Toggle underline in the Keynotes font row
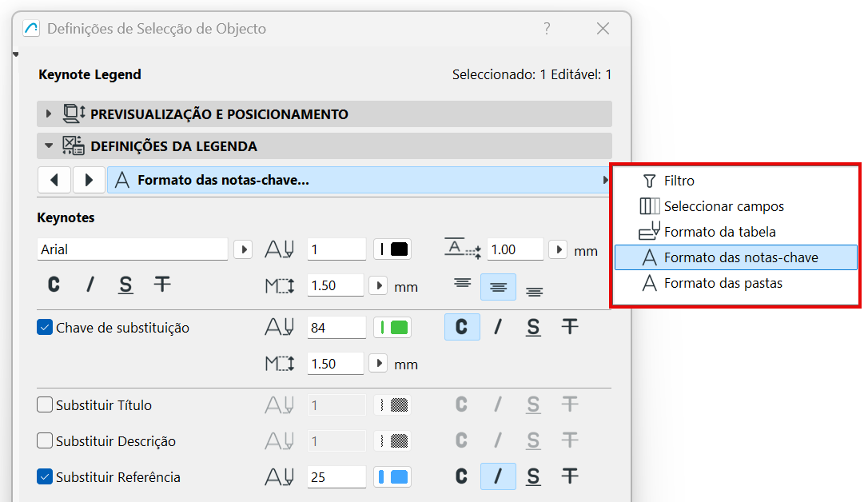868x502 pixels. click(125, 285)
